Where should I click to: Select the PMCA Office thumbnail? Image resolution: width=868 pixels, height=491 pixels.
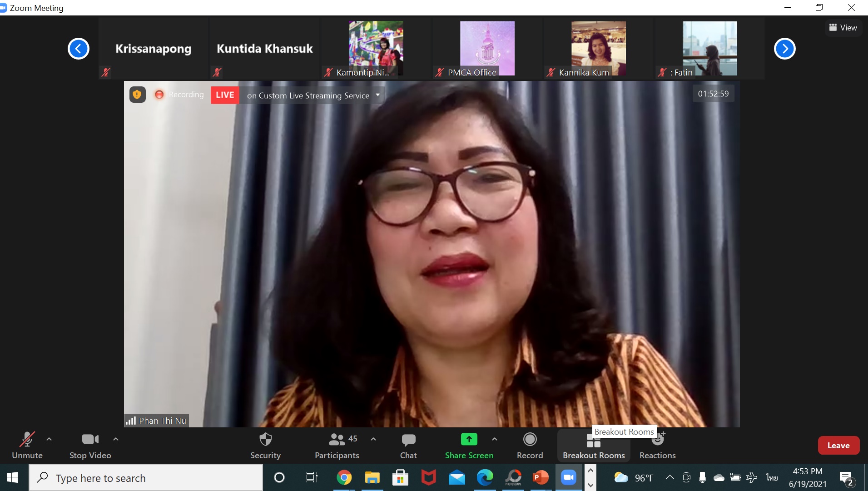coord(487,49)
